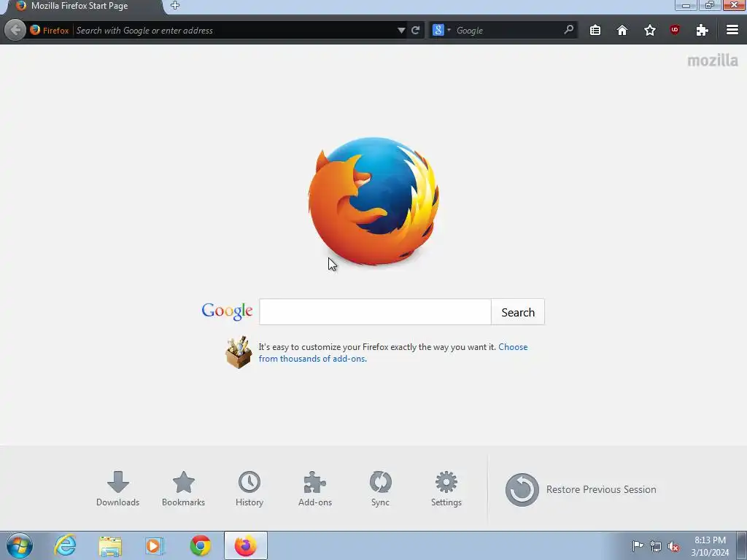Screen dimensions: 747x560
Task: Open the clock showing 8:13 PM
Action: click(x=710, y=546)
